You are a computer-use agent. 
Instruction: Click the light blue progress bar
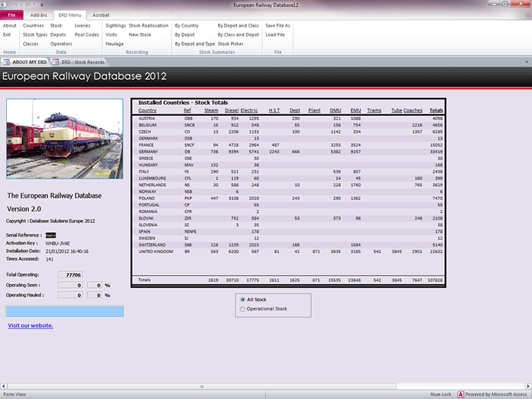[65, 311]
